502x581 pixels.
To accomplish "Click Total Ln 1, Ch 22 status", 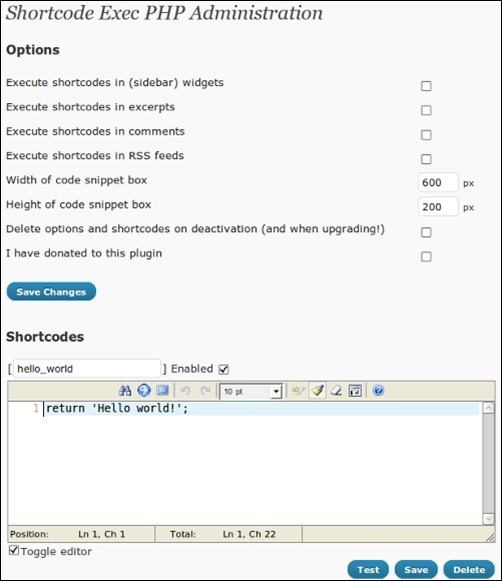I will pyautogui.click(x=249, y=534).
